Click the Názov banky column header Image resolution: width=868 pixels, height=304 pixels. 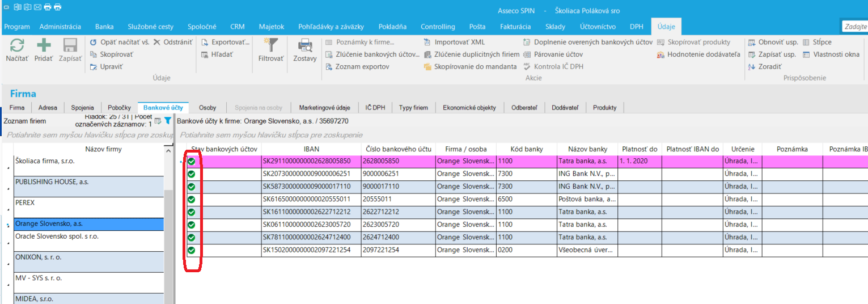click(587, 149)
